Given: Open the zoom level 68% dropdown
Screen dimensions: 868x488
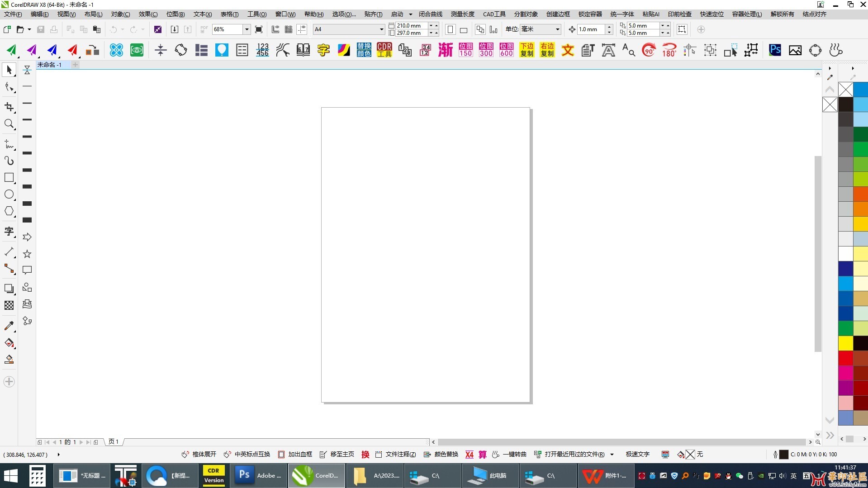Looking at the screenshot, I should tap(247, 30).
